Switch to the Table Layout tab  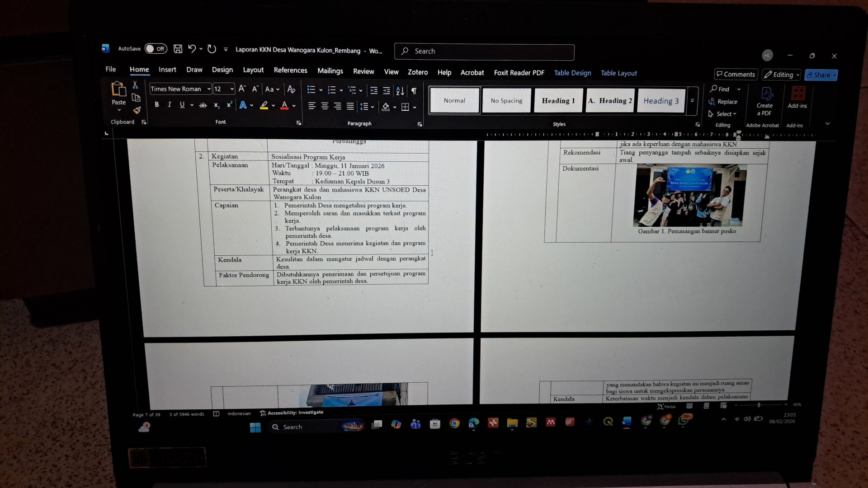point(618,73)
